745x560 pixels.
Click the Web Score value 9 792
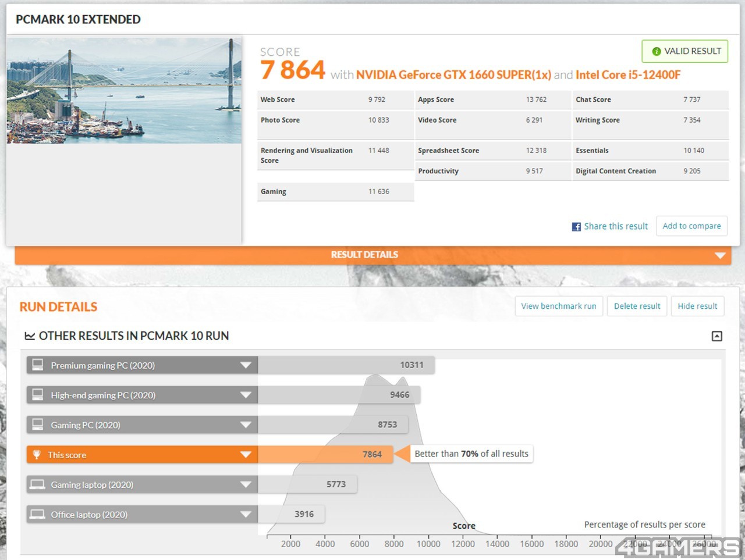[377, 99]
